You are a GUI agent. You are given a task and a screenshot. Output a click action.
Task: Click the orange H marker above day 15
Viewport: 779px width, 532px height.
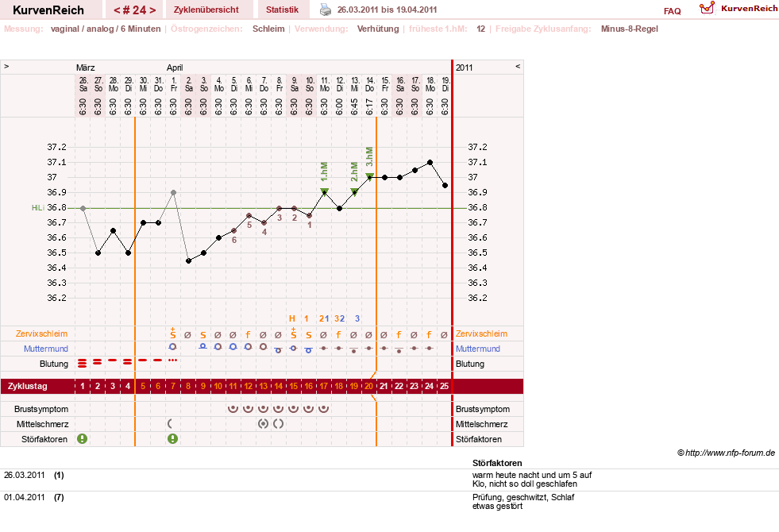(292, 318)
